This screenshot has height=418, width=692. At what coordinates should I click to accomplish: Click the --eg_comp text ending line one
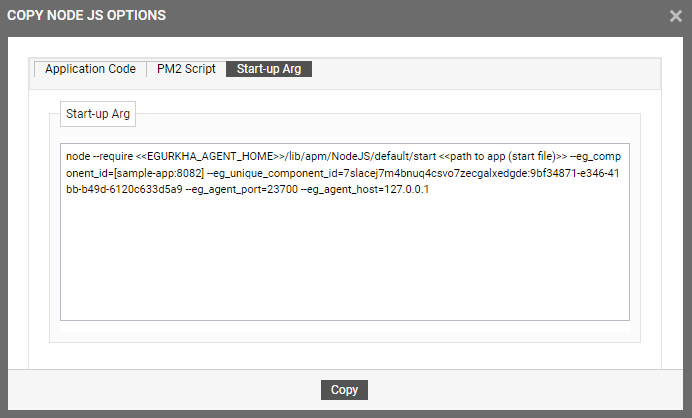pyautogui.click(x=595, y=156)
